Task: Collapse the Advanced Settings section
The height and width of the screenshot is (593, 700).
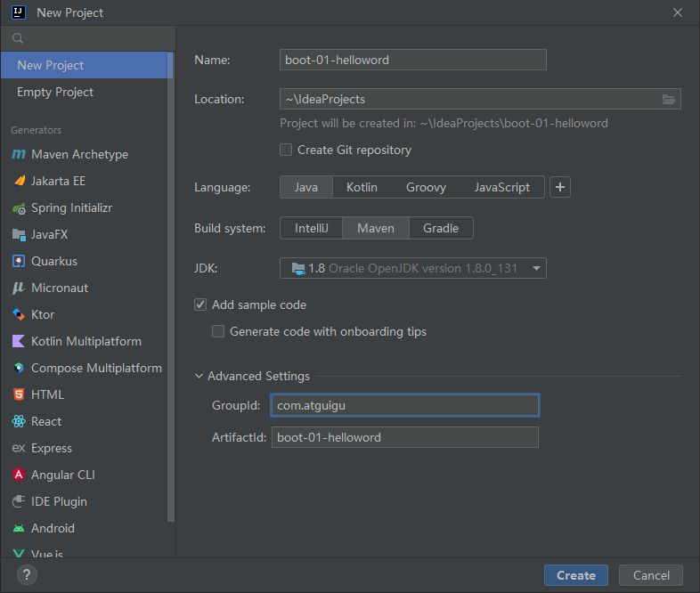Action: tap(199, 377)
